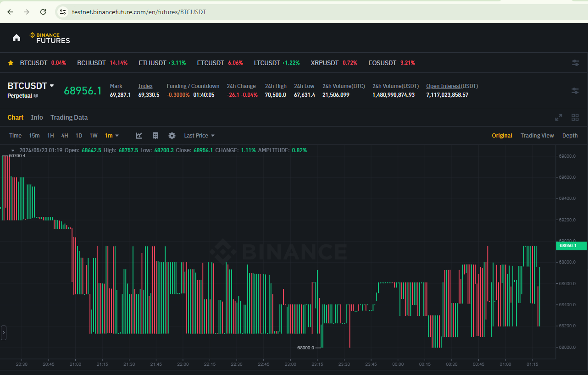Click the 24h High value 70,500.0
The image size is (588, 375).
click(275, 95)
